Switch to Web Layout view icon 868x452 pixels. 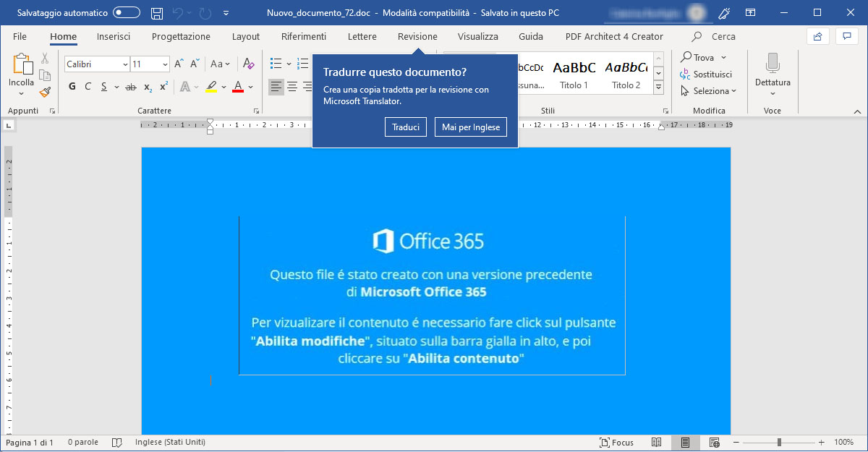pyautogui.click(x=714, y=442)
